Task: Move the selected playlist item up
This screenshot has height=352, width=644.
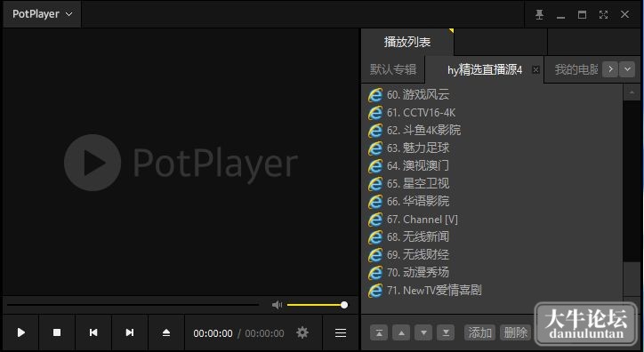Action: pos(401,332)
